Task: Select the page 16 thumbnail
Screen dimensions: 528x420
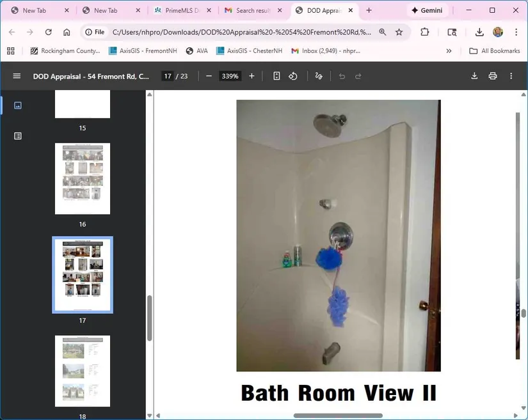Action: click(83, 178)
